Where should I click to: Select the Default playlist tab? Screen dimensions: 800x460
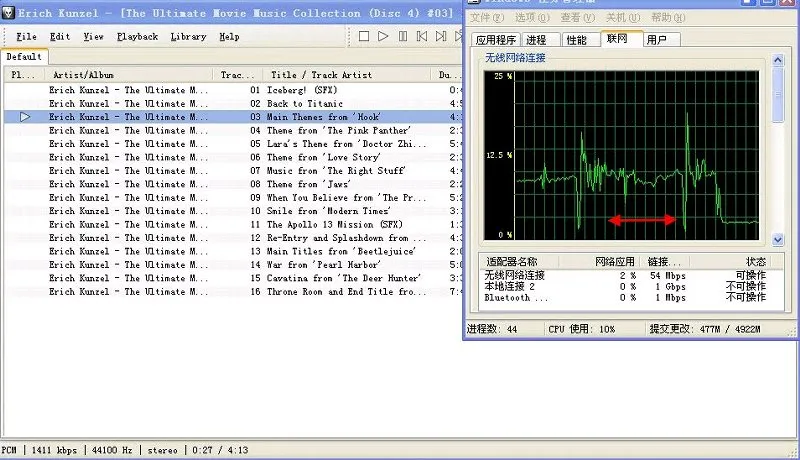24,57
